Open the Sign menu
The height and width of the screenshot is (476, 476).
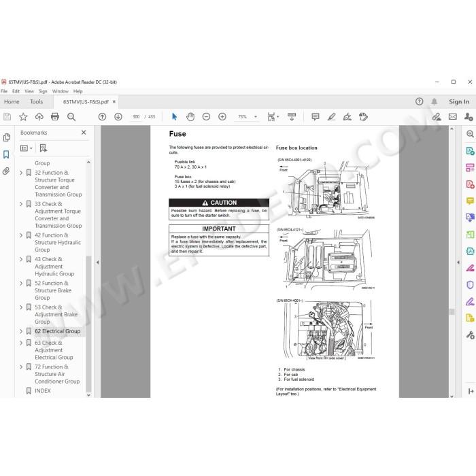43,91
